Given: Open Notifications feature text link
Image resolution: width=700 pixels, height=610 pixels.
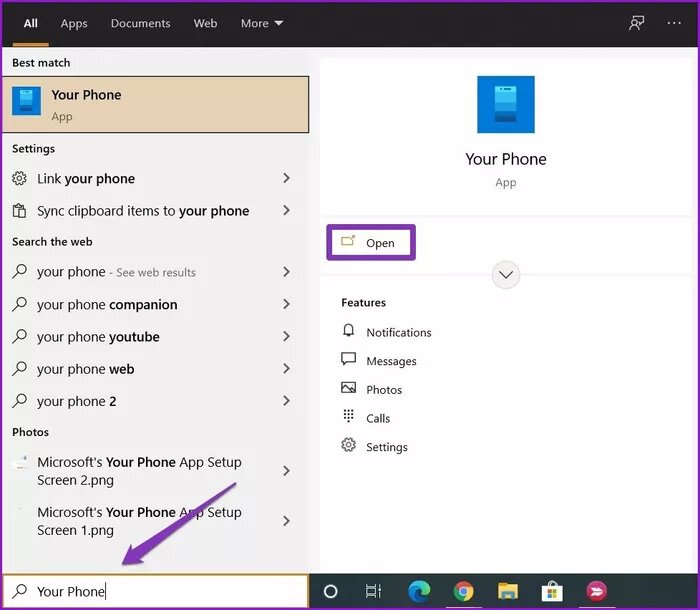Looking at the screenshot, I should tap(399, 332).
